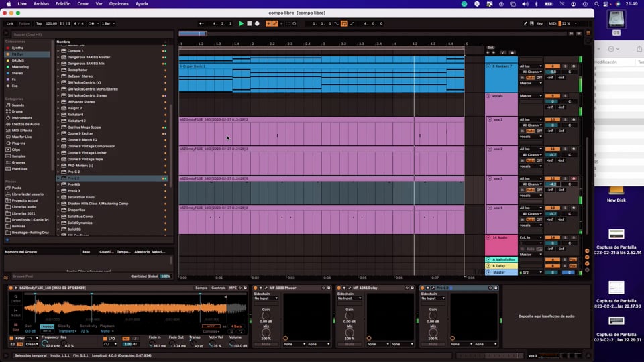
Task: Solo the 8 Kontakt 7 track
Action: (565, 66)
